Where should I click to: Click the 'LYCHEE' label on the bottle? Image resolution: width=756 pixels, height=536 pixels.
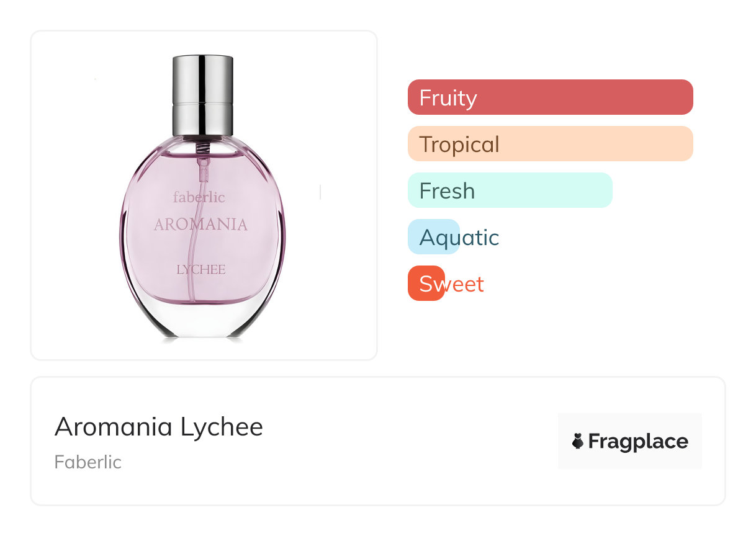201,270
